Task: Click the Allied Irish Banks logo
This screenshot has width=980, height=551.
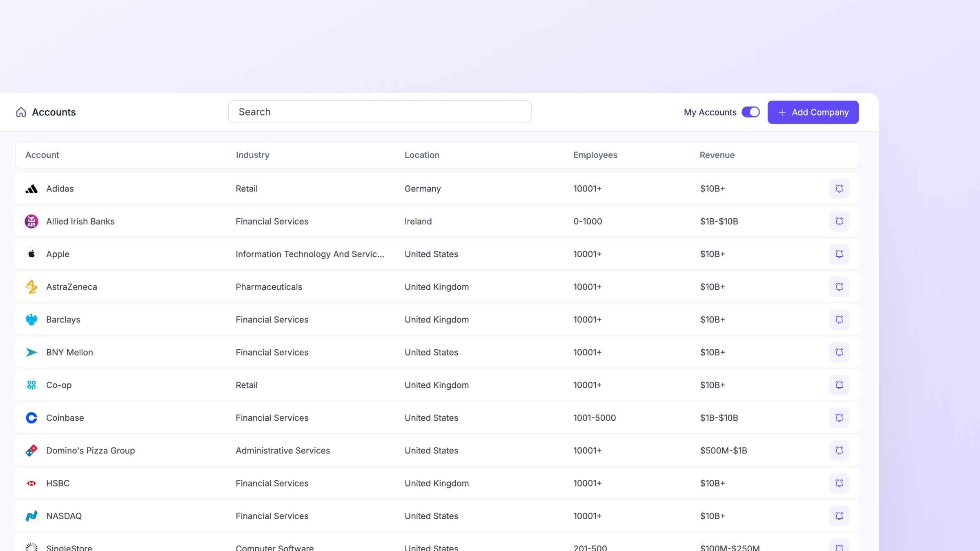Action: [31, 221]
